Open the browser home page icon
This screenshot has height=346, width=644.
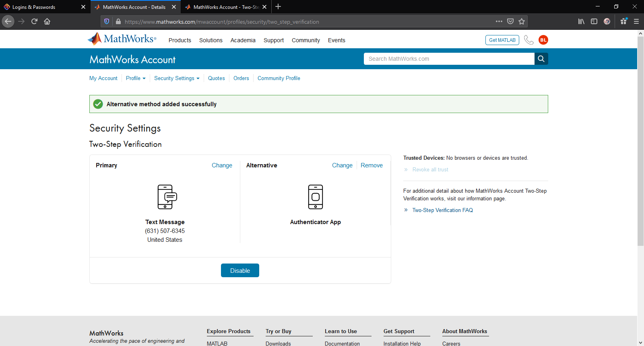47,21
